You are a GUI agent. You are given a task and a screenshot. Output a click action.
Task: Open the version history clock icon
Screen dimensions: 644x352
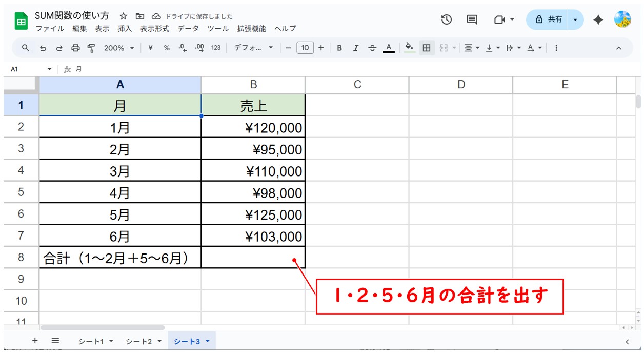pos(447,19)
